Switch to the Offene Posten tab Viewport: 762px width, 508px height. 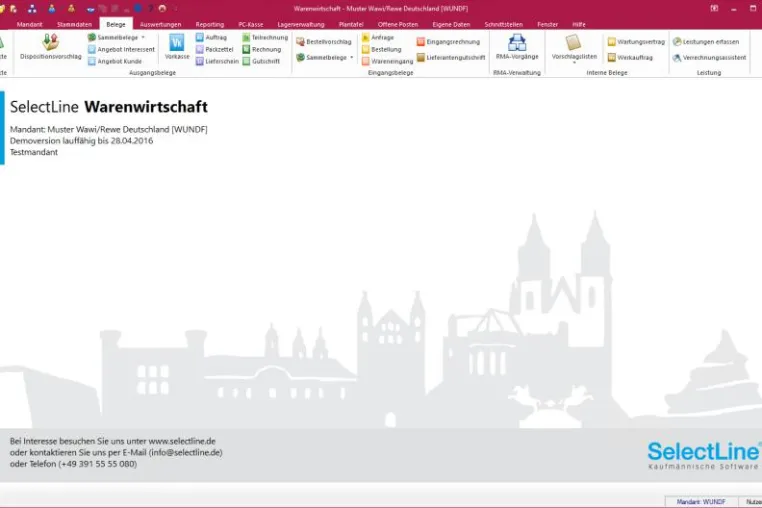pyautogui.click(x=398, y=24)
